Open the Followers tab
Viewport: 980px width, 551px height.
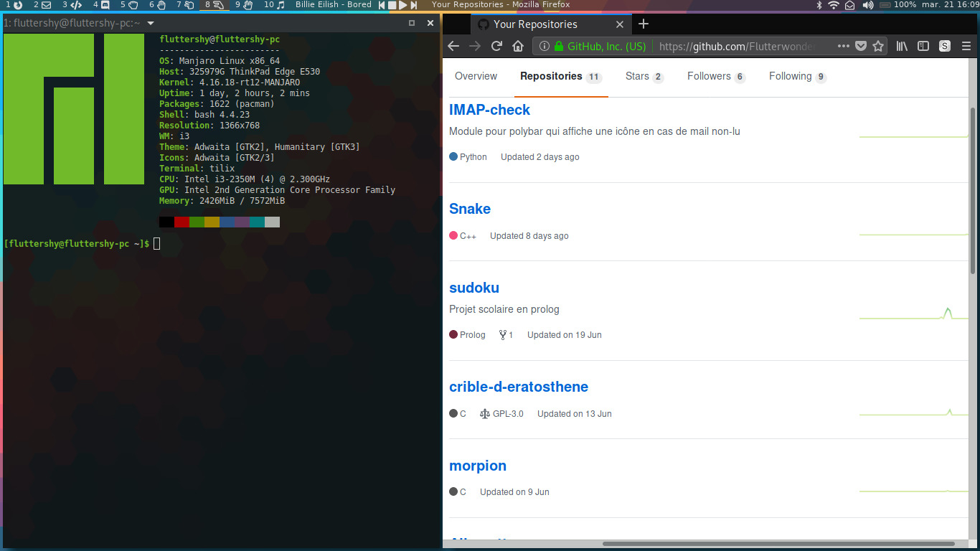[x=716, y=76]
